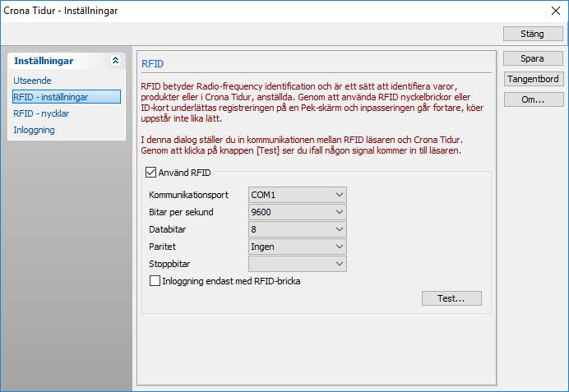Open the empty Stoppbitar dropdown

pyautogui.click(x=297, y=264)
